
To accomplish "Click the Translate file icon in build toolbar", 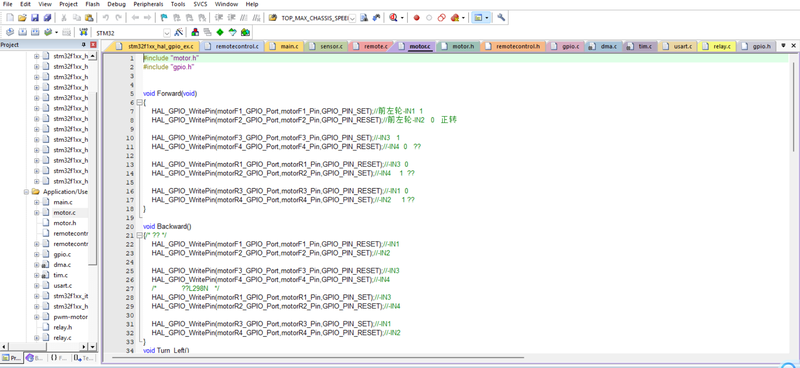I will [x=10, y=32].
